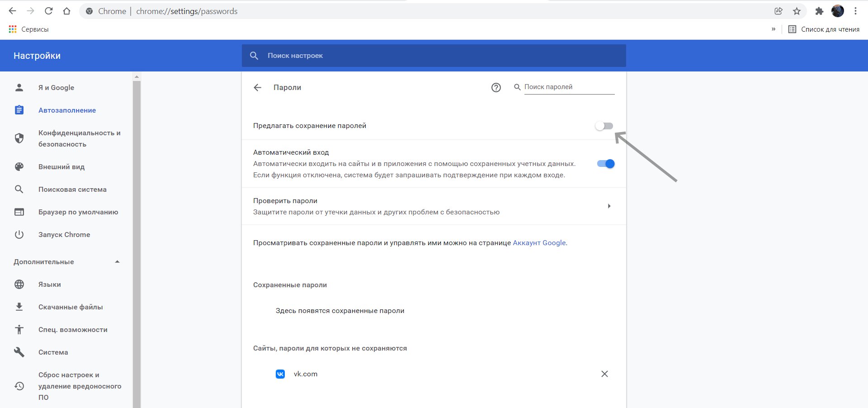Bookmark this page with the star
This screenshot has width=868, height=408.
(x=797, y=11)
